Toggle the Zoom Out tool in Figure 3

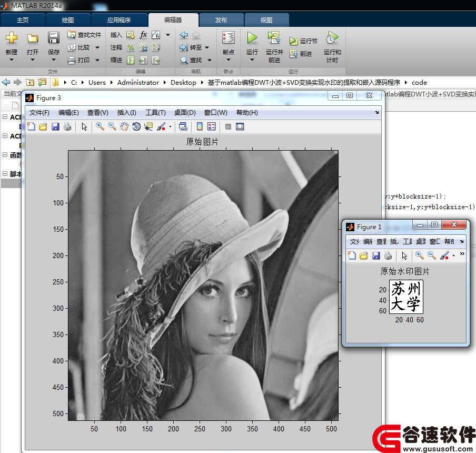112,126
